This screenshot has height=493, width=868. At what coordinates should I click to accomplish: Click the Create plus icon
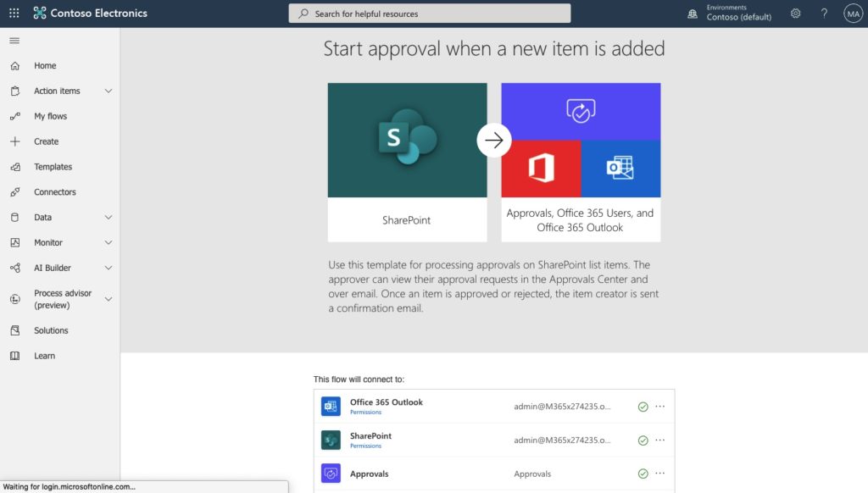tap(15, 141)
